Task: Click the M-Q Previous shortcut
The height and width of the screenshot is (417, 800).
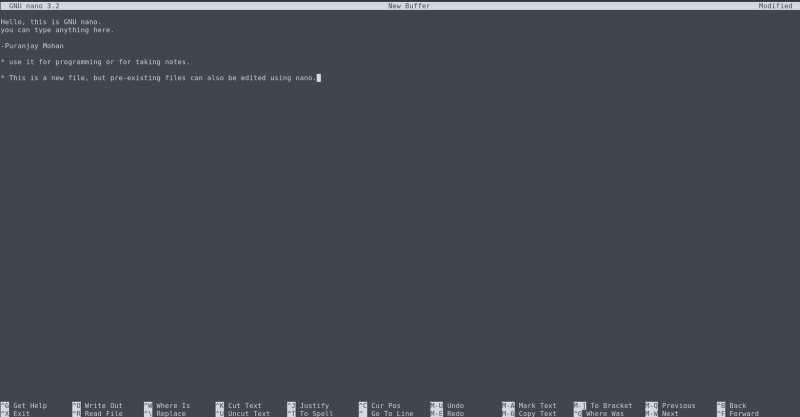Action: tap(670, 405)
